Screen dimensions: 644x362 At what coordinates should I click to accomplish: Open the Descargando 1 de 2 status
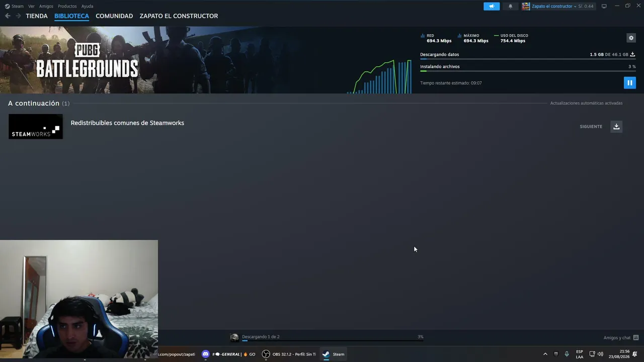pyautogui.click(x=261, y=337)
